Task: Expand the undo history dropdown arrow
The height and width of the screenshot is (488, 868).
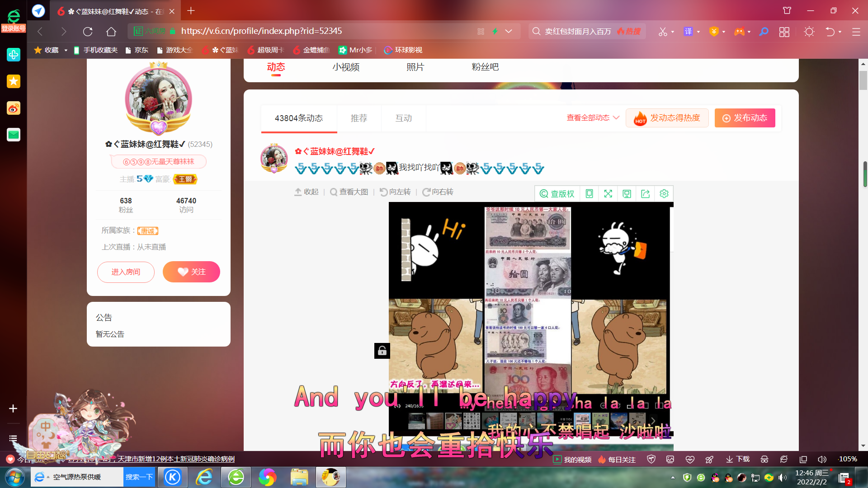Action: coord(840,32)
